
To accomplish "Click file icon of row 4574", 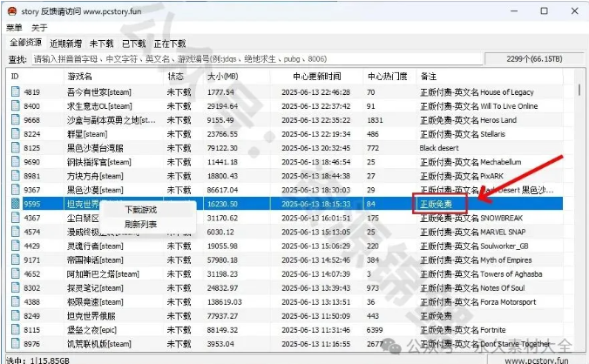I will [16, 232].
